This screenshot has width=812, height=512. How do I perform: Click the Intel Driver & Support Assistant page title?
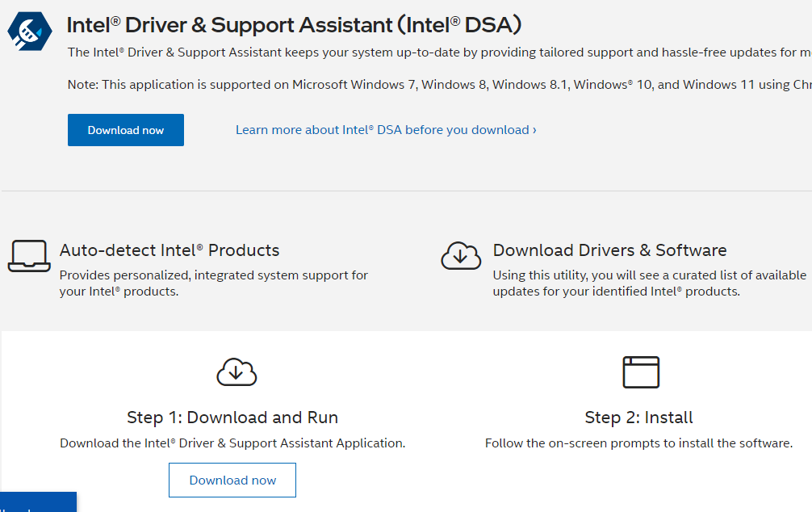point(294,25)
